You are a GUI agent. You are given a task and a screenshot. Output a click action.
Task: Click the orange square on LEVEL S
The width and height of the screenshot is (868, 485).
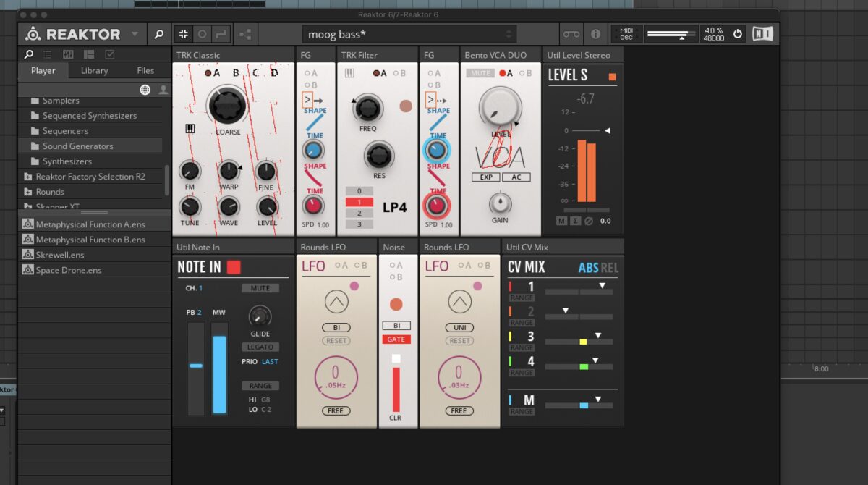pyautogui.click(x=612, y=77)
